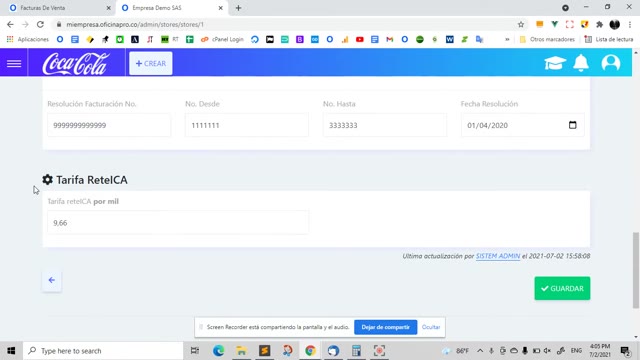Focus the Tarifa reteICA por mil field
This screenshot has width=640, height=360.
(x=178, y=222)
